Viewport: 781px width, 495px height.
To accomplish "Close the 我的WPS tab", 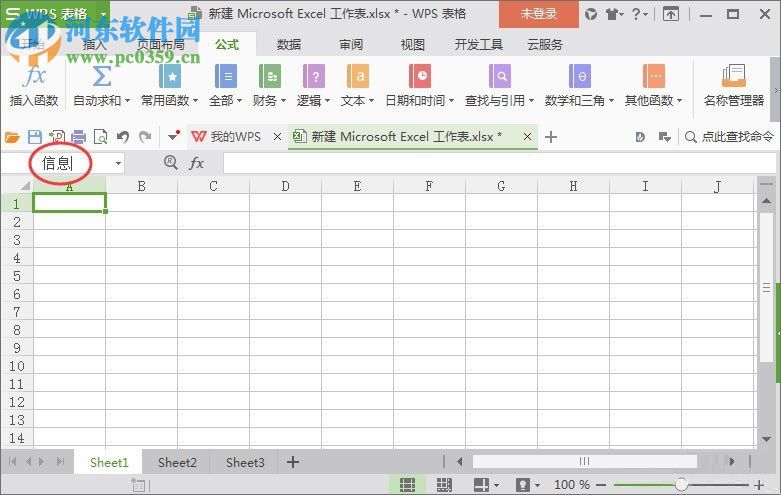I will click(x=277, y=136).
